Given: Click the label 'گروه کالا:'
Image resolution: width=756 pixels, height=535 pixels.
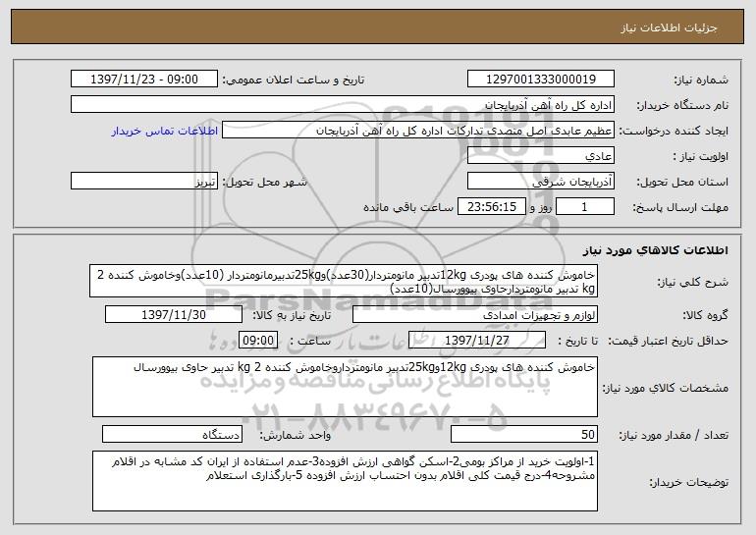Looking at the screenshot, I should 705,315.
